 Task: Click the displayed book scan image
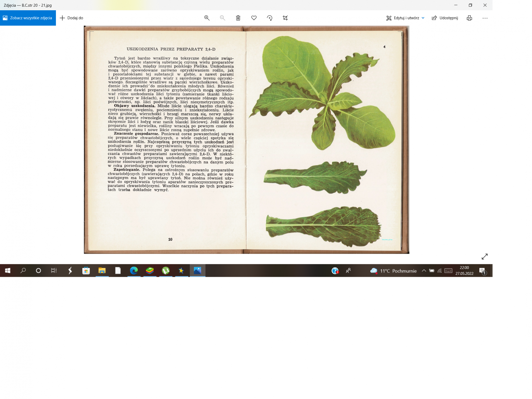click(246, 140)
